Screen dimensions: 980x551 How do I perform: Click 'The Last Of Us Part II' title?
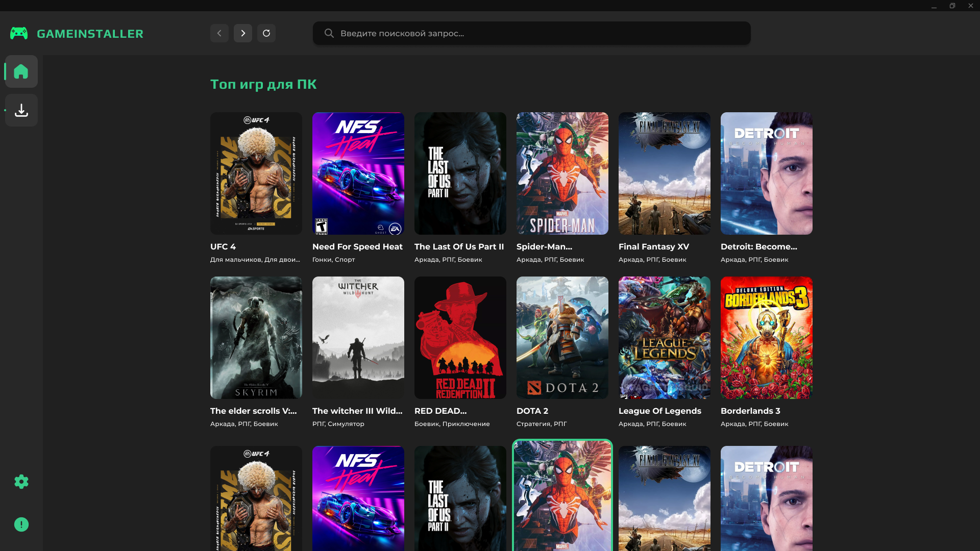coord(459,246)
